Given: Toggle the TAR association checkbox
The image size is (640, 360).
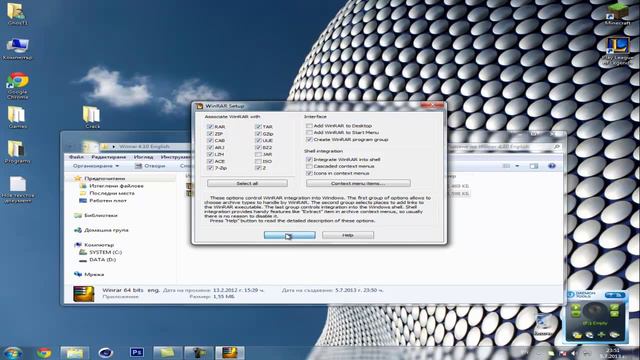Looking at the screenshot, I should (x=258, y=127).
